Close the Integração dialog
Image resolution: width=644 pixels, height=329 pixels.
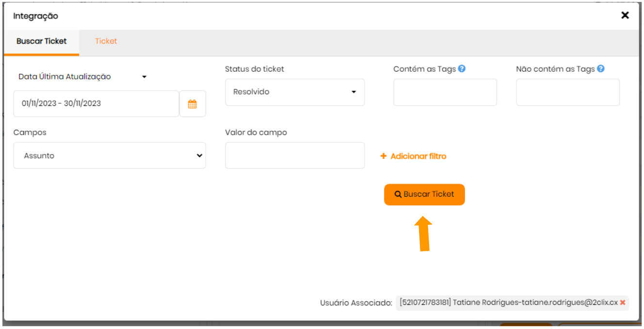(625, 16)
